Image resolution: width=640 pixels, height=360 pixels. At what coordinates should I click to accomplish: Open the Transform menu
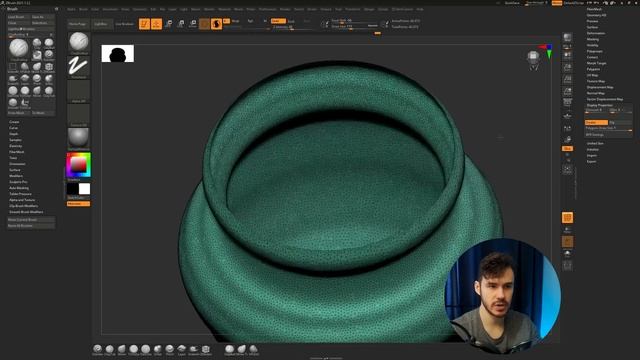click(x=353, y=9)
